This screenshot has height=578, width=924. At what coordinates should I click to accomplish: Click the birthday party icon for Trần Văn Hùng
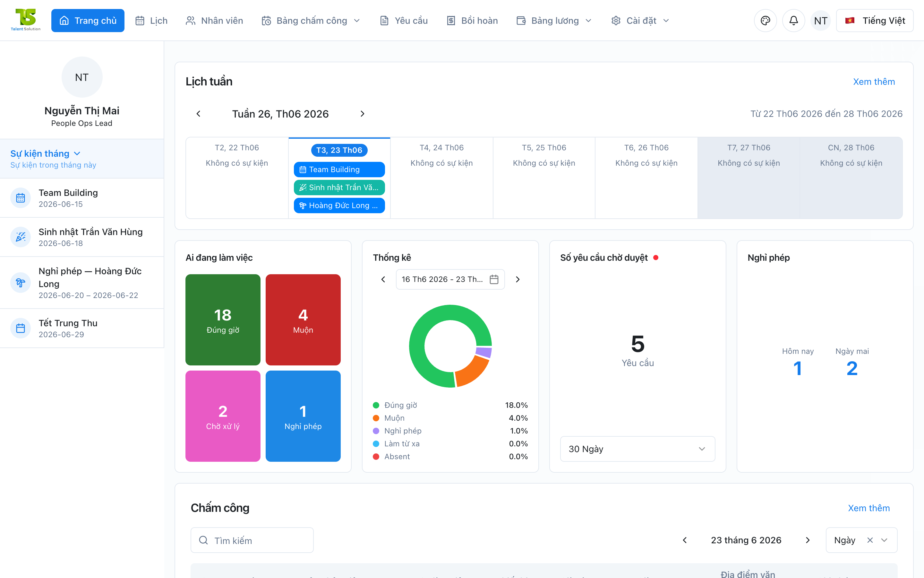point(21,237)
